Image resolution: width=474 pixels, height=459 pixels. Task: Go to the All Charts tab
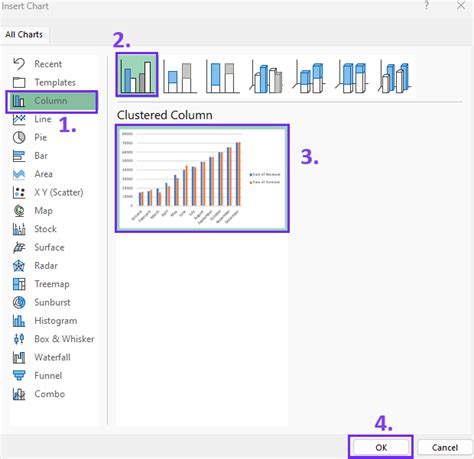pos(24,35)
